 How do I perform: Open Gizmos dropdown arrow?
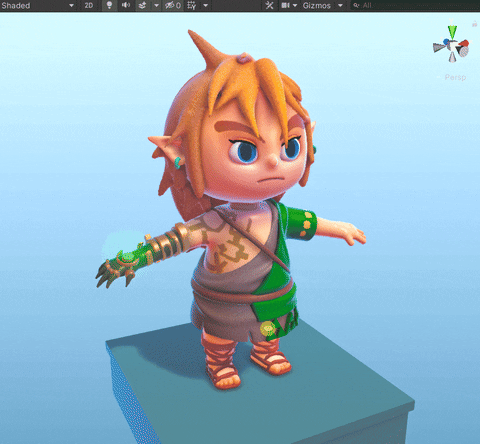point(340,5)
